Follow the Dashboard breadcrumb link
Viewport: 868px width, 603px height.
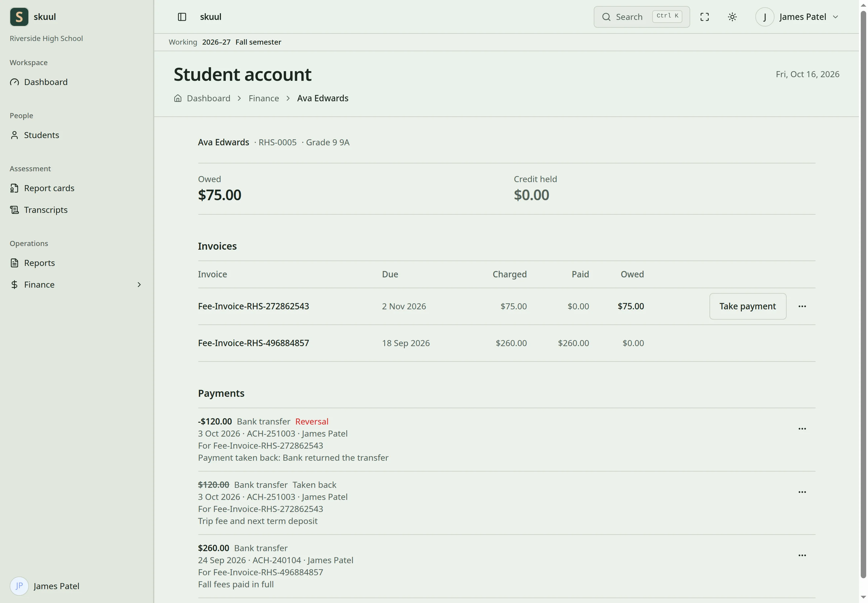[x=209, y=98]
